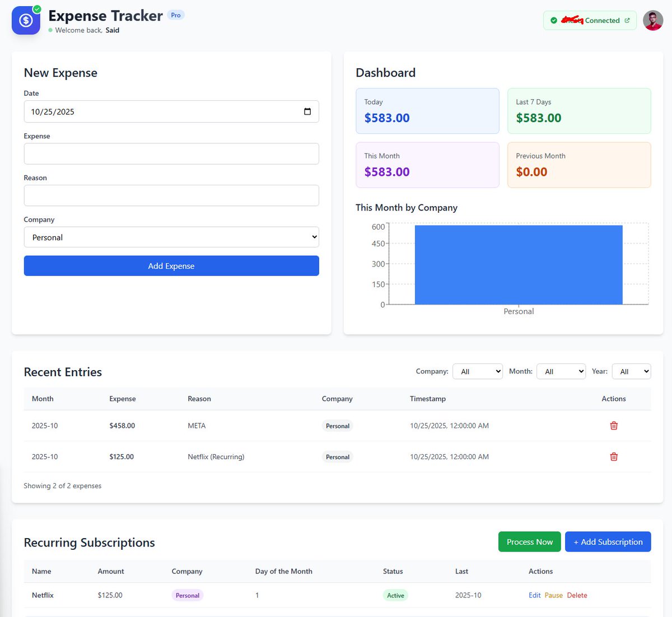
Task: Click the Welcome back, Said text
Action: click(x=87, y=30)
